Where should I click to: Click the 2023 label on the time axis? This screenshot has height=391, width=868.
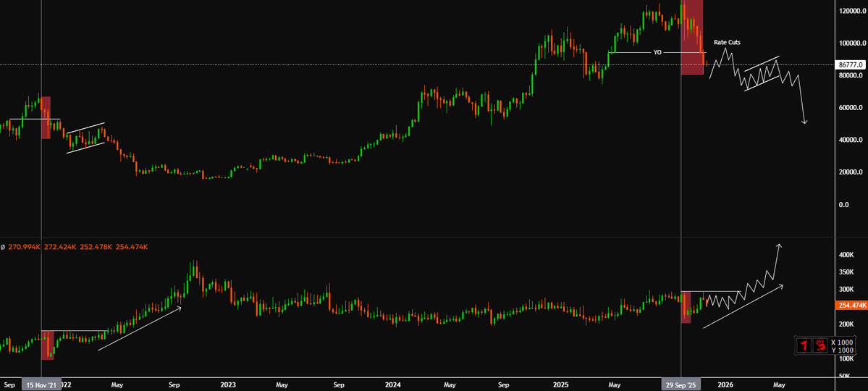pyautogui.click(x=228, y=385)
